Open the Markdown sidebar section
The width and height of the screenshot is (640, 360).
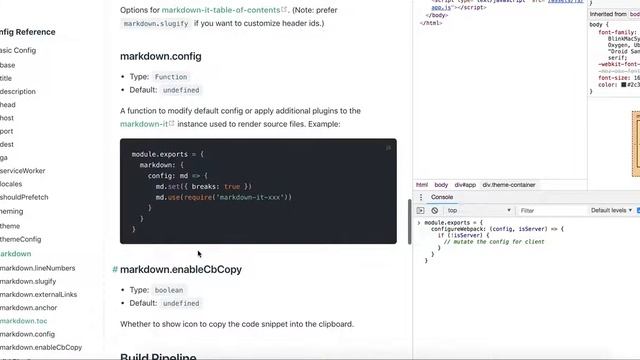(x=16, y=254)
